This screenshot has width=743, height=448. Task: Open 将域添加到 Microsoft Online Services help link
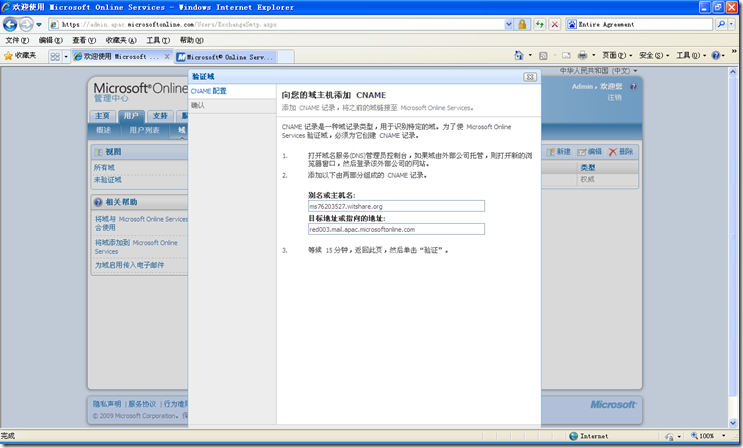coord(136,247)
